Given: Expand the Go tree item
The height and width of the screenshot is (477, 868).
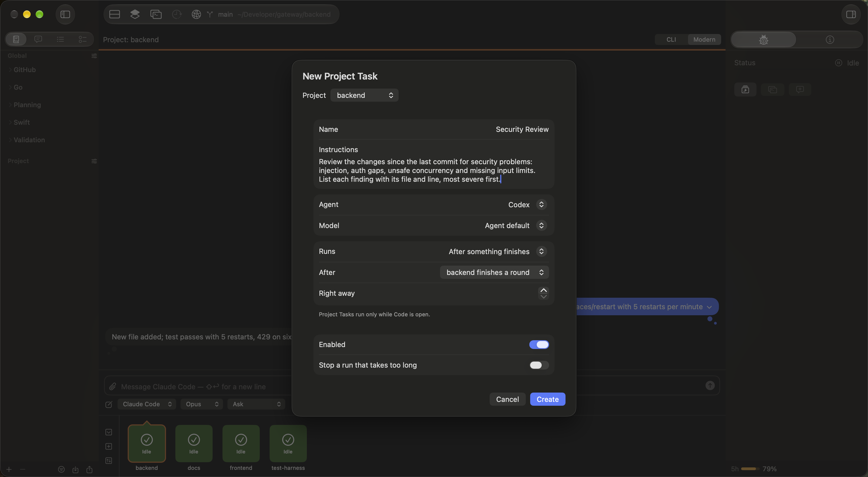Looking at the screenshot, I should click(10, 87).
